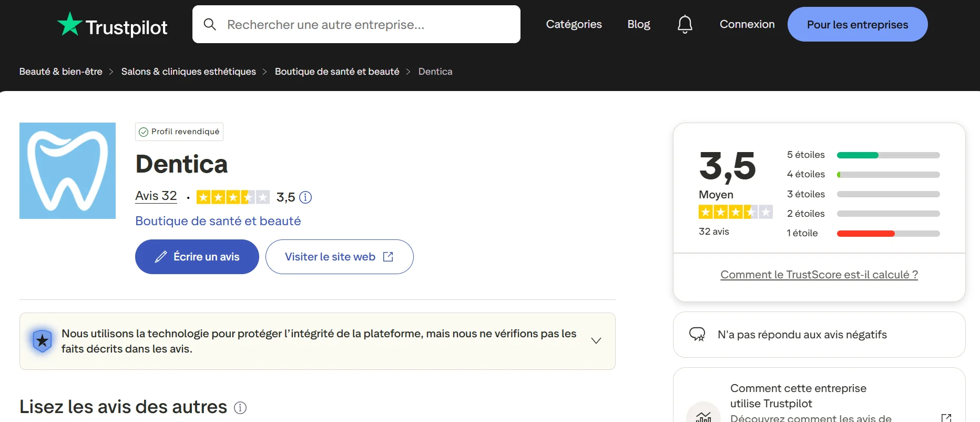The height and width of the screenshot is (422, 980).
Task: Click the Dentica company heading
Action: click(x=181, y=164)
